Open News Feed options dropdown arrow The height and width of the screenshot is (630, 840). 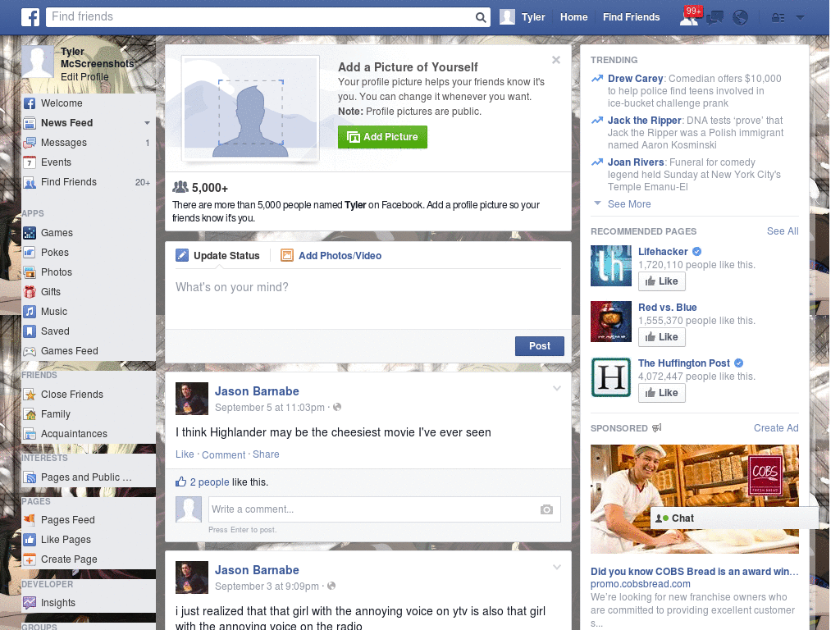point(147,123)
